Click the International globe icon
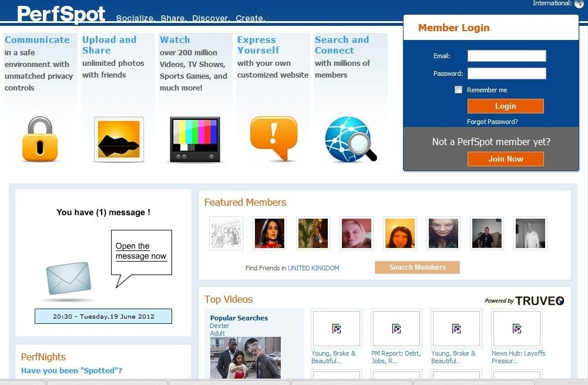This screenshot has width=588, height=385. [580, 4]
